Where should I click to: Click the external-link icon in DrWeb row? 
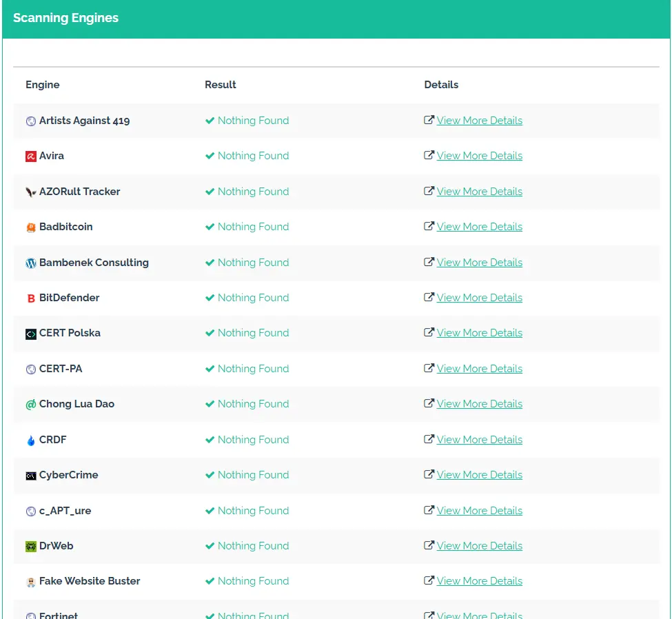[x=429, y=545]
